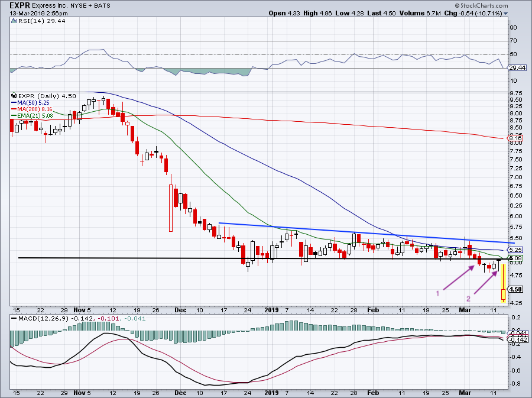Click the green 5.08 price tag on right axis
This screenshot has height=398, width=532.
515,258
